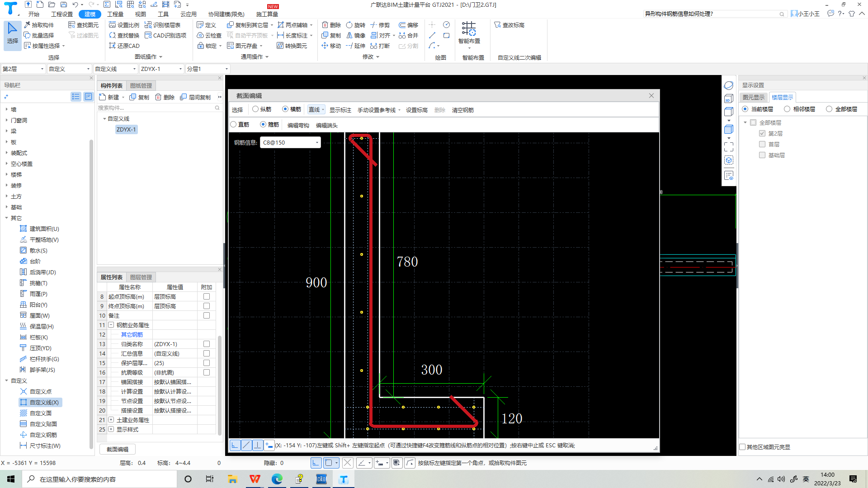868x488 pixels.
Task: Click the 偏移 tool
Action: click(409, 25)
